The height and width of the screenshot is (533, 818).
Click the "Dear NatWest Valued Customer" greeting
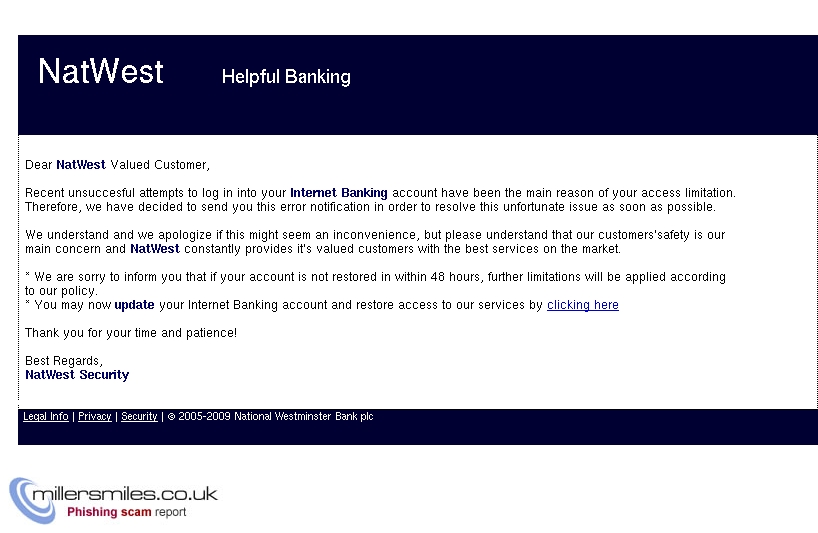coord(117,165)
